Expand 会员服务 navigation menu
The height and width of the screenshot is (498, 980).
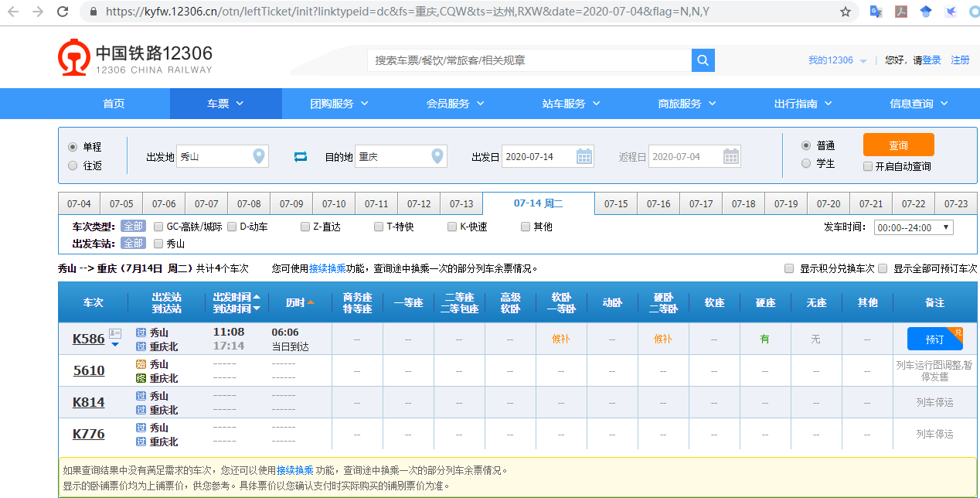[x=455, y=104]
